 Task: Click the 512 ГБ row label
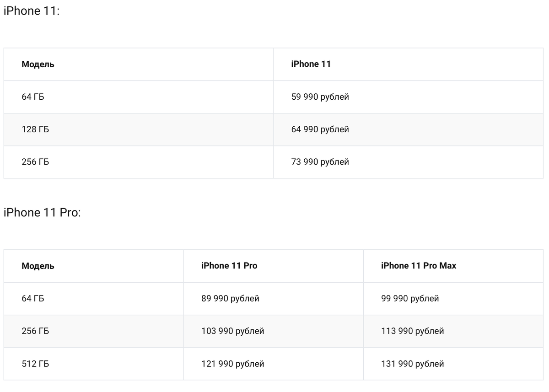[x=35, y=364]
